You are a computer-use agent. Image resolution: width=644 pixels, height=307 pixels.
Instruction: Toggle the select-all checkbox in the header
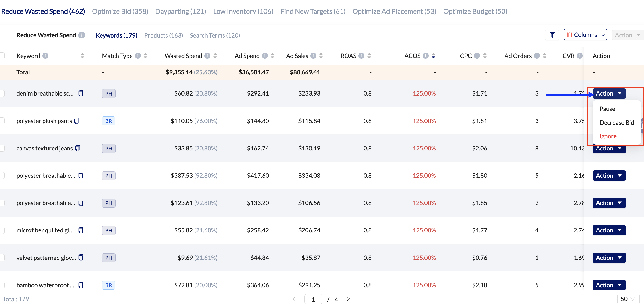coord(2,56)
